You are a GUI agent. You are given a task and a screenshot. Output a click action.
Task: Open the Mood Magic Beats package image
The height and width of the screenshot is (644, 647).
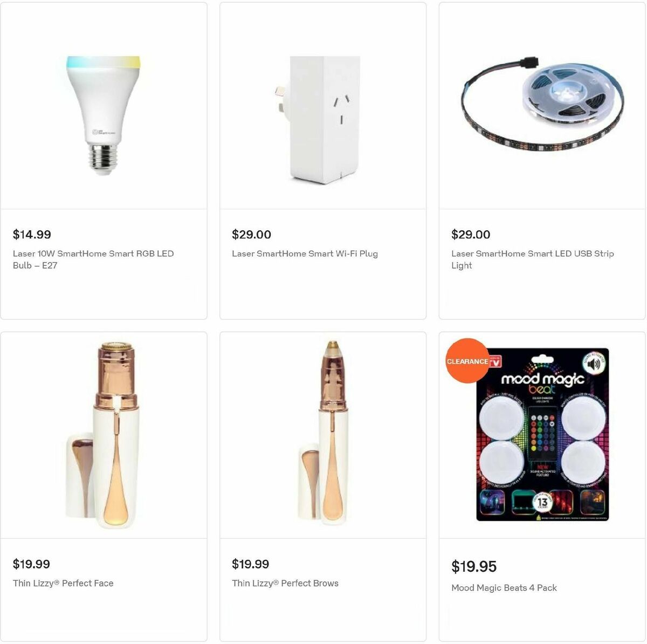(542, 435)
